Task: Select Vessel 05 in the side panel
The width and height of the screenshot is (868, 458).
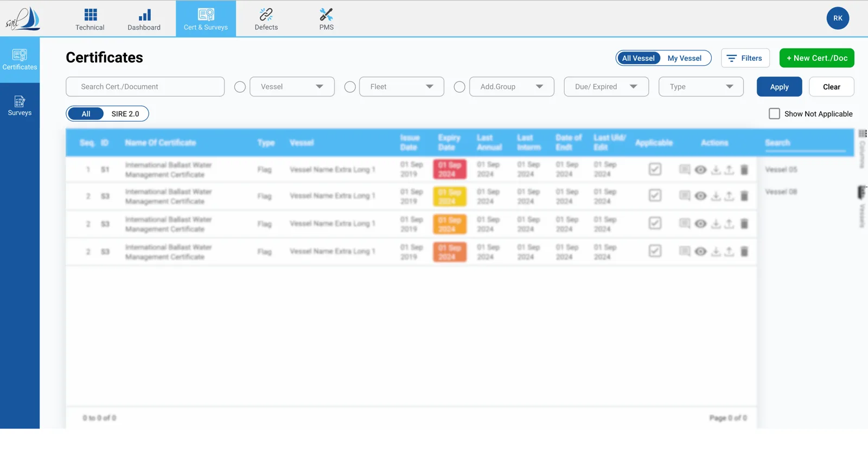Action: coord(781,170)
